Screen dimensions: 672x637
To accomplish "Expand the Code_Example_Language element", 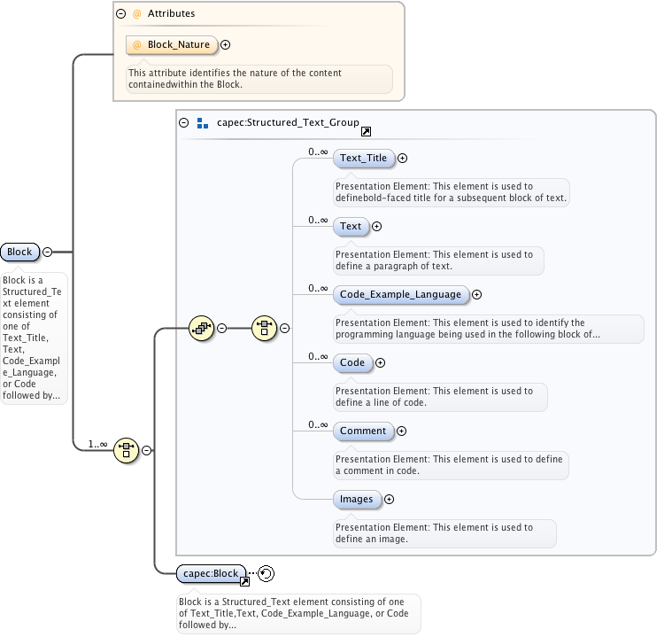I will coord(476,295).
